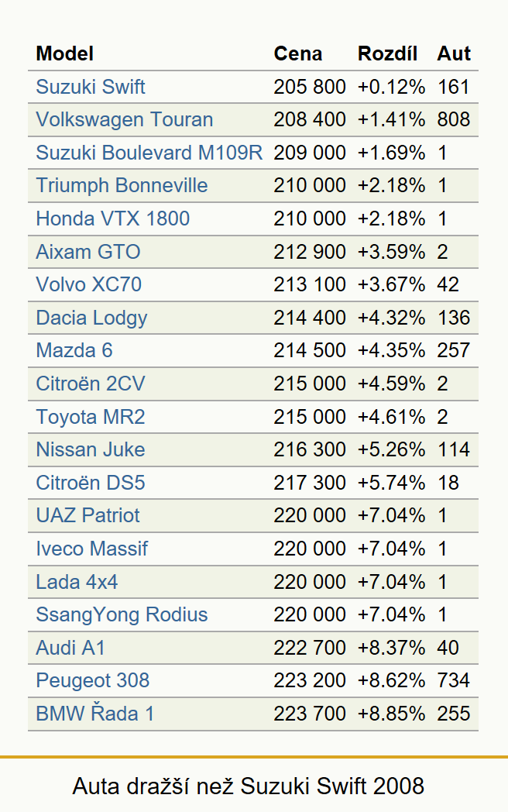Image resolution: width=508 pixels, height=812 pixels.
Task: Click the Audi A1 link
Action: [70, 648]
